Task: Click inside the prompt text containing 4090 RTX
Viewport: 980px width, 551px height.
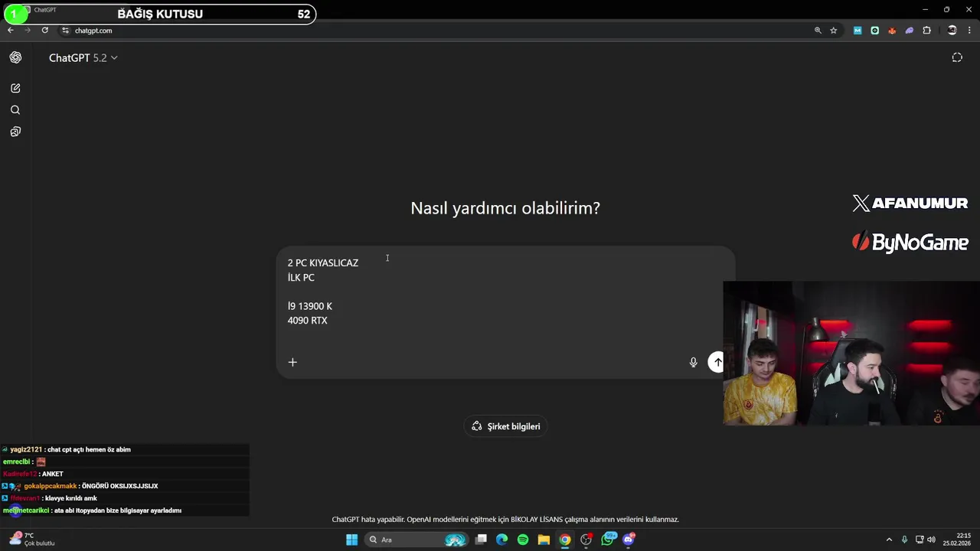Action: [308, 321]
